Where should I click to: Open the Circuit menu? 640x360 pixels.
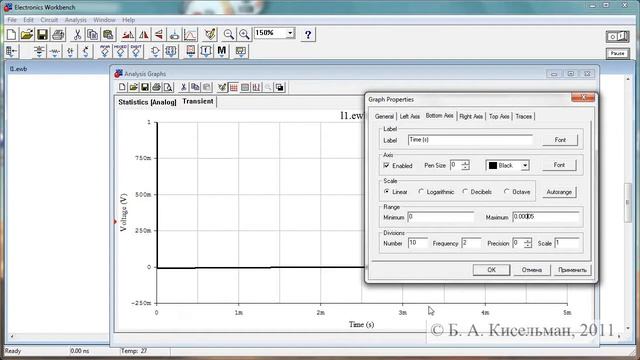(x=49, y=20)
